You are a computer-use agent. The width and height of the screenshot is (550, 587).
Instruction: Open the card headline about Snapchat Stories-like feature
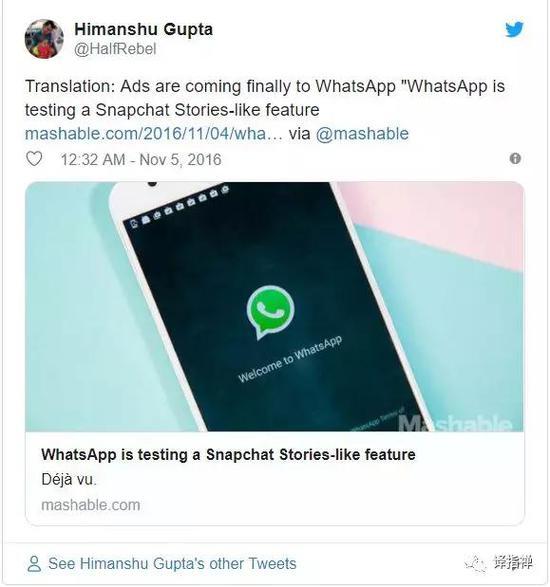[x=228, y=454]
